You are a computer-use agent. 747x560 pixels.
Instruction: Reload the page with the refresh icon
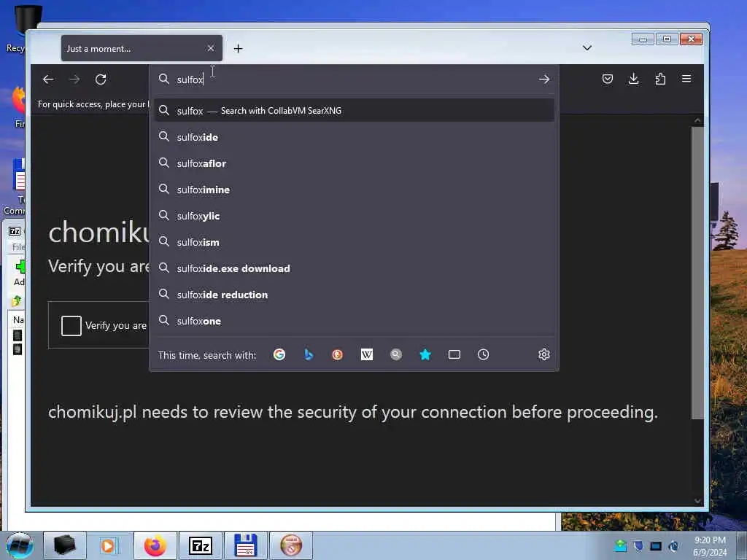tap(101, 79)
